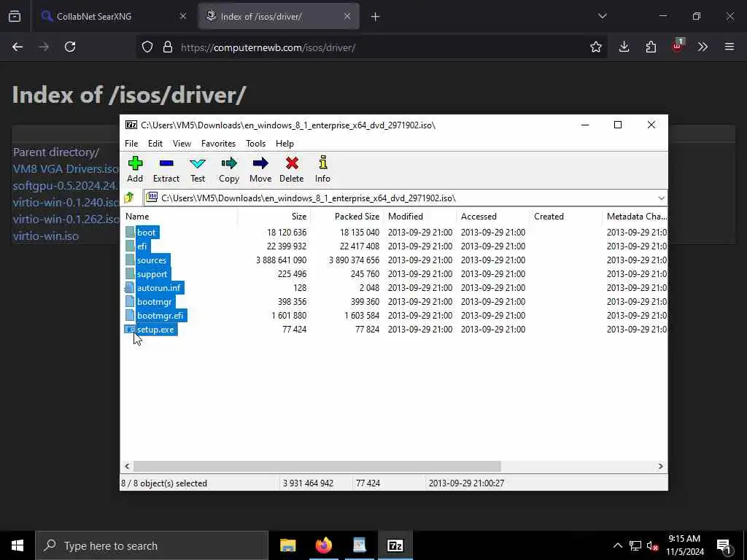Open the Help menu in 7-Zip
The width and height of the screenshot is (747, 560).
pos(285,144)
